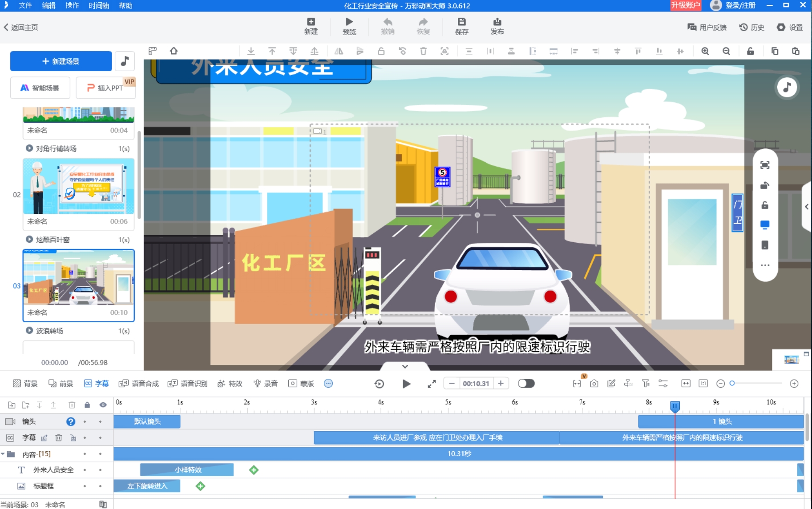Open 设置 (settings) gear

790,28
